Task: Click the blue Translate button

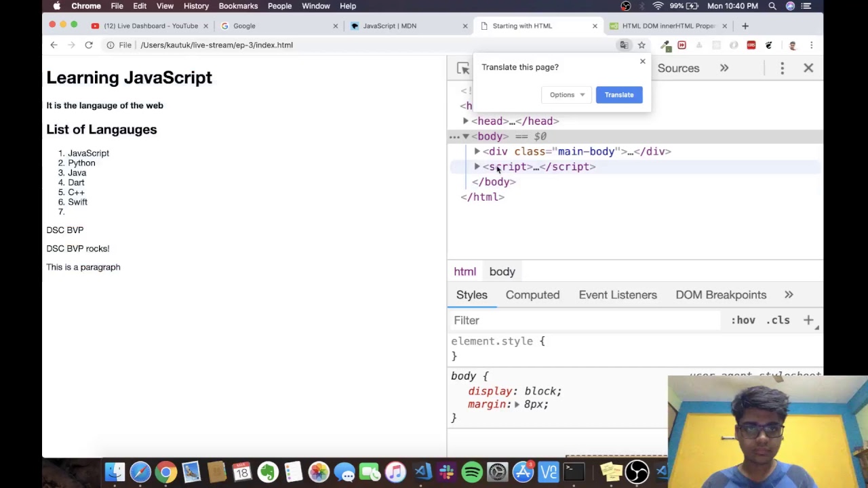Action: 619,95
